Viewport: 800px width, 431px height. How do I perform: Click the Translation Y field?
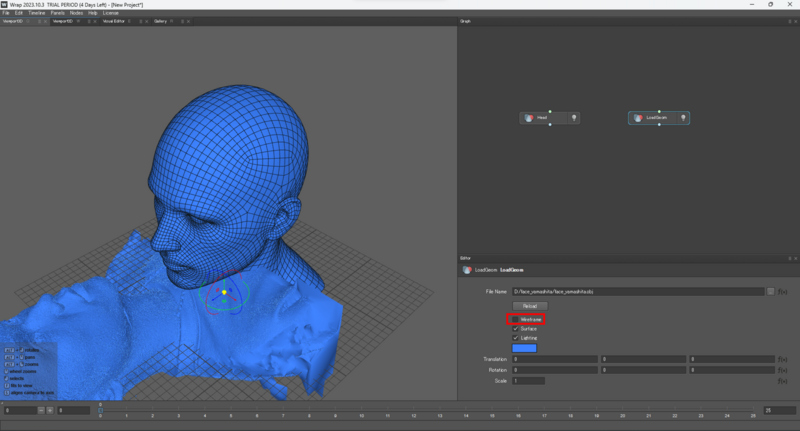click(x=643, y=359)
